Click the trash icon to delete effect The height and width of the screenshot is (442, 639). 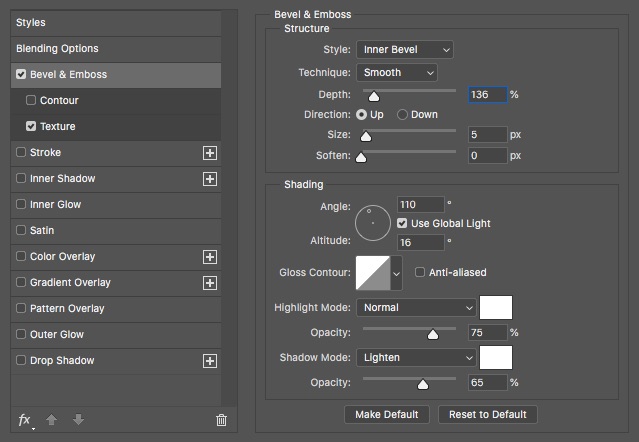222,420
